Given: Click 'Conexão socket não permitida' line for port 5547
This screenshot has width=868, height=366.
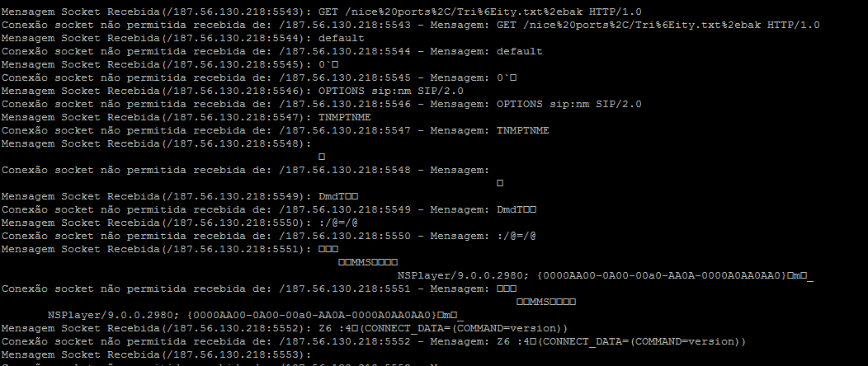Looking at the screenshot, I should (275, 131).
